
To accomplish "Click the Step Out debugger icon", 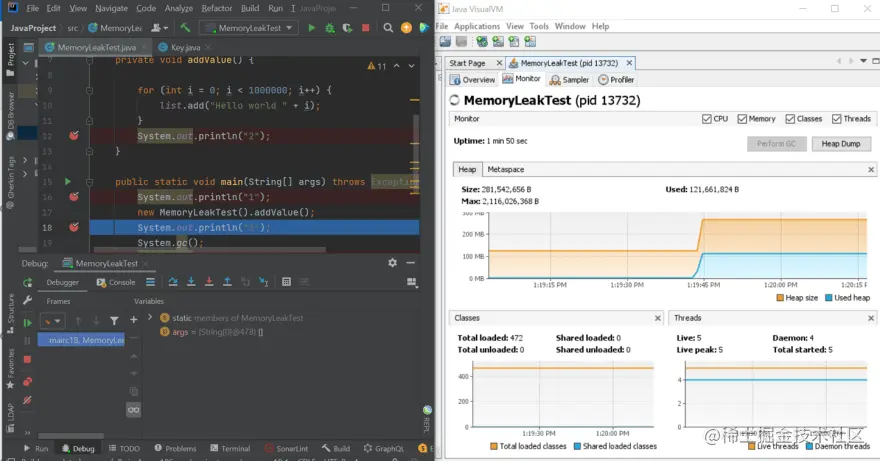I will click(227, 282).
